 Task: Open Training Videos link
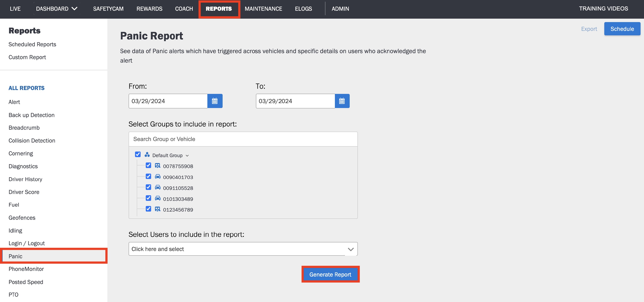(603, 9)
